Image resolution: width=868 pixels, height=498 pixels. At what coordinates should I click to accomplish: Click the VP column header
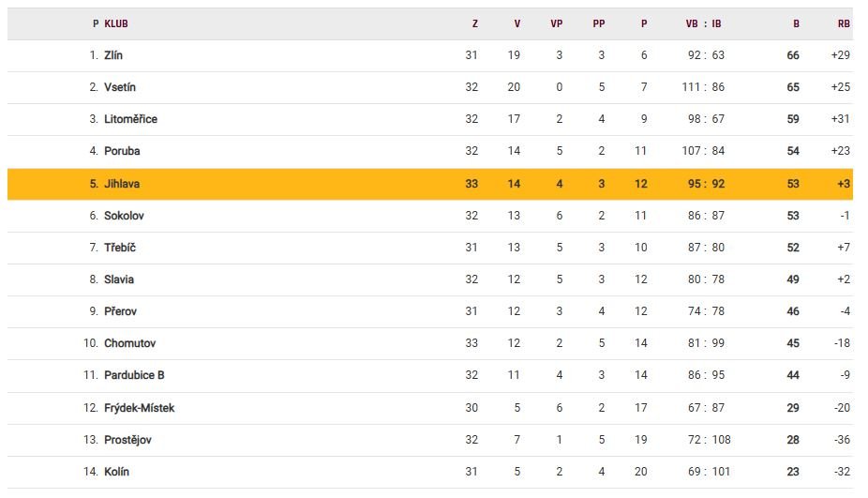(x=556, y=24)
